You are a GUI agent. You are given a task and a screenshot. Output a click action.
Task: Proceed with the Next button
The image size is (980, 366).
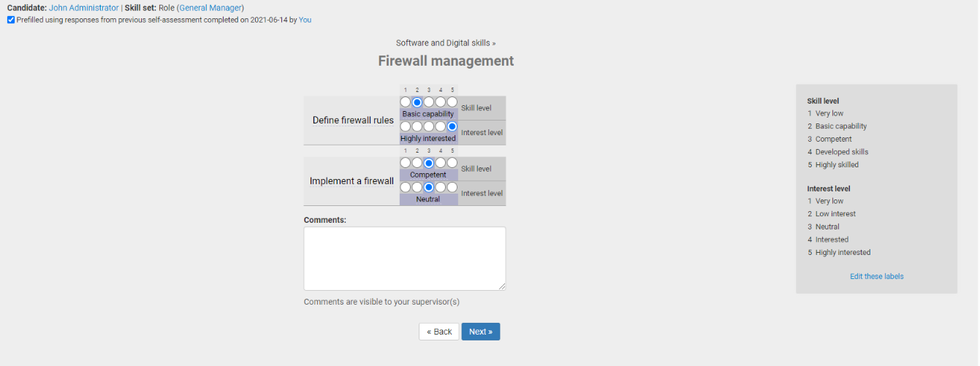(x=480, y=332)
